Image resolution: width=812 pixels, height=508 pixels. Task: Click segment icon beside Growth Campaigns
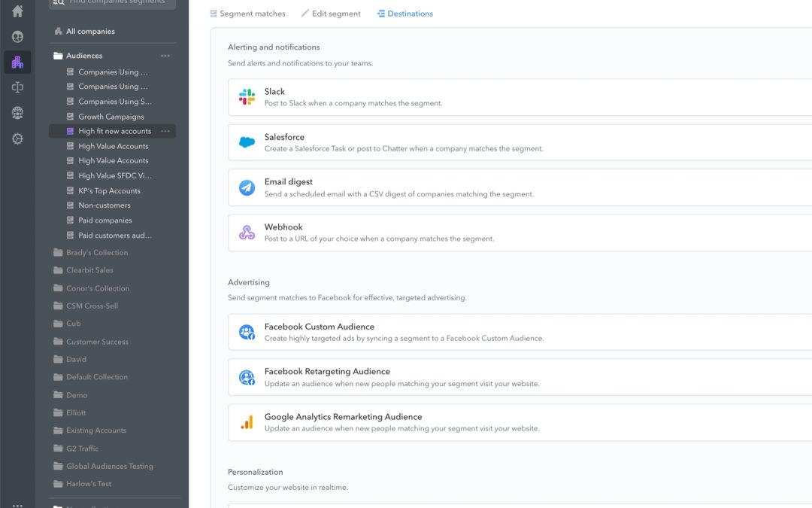(x=70, y=117)
